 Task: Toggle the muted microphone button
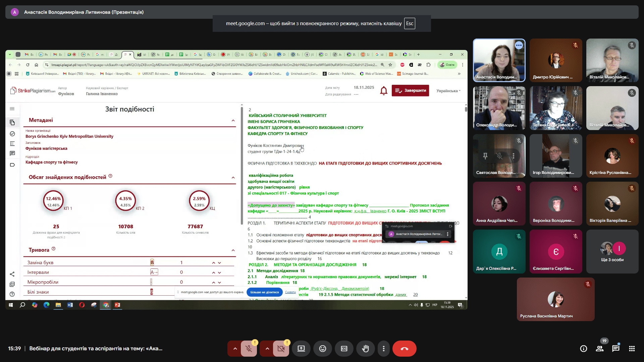249,349
